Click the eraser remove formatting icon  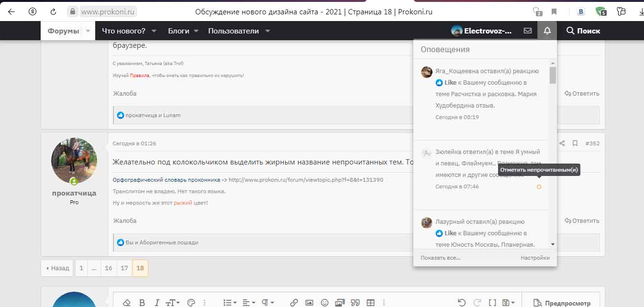point(126,303)
